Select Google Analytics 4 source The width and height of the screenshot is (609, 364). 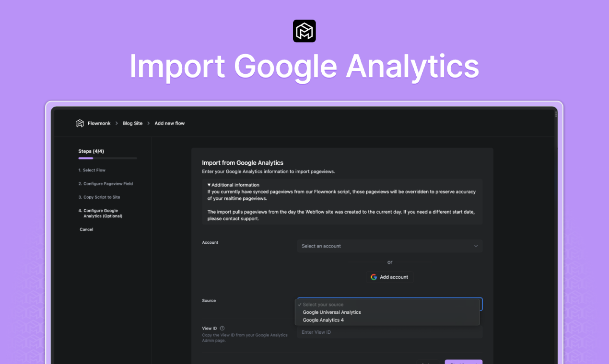tap(387, 320)
